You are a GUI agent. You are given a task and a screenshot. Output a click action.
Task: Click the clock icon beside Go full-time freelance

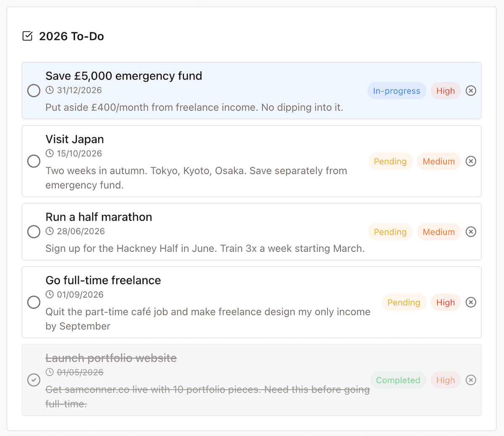(50, 294)
